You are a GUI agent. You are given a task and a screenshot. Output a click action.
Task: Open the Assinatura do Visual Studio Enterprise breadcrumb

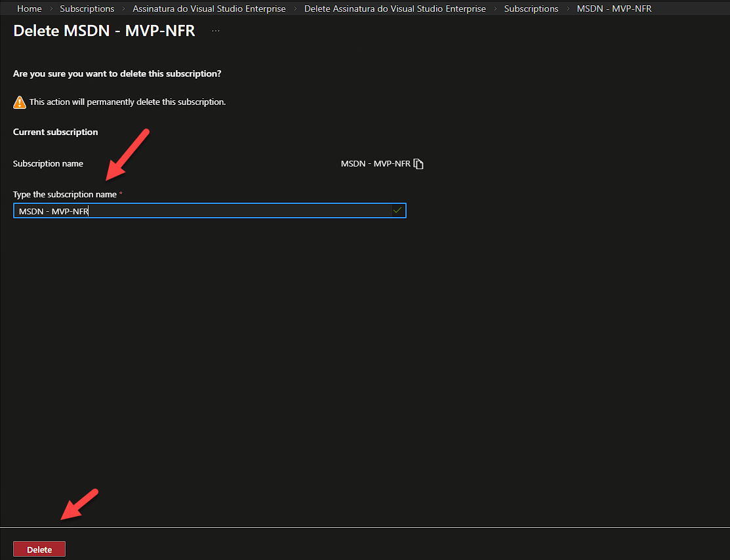click(209, 9)
